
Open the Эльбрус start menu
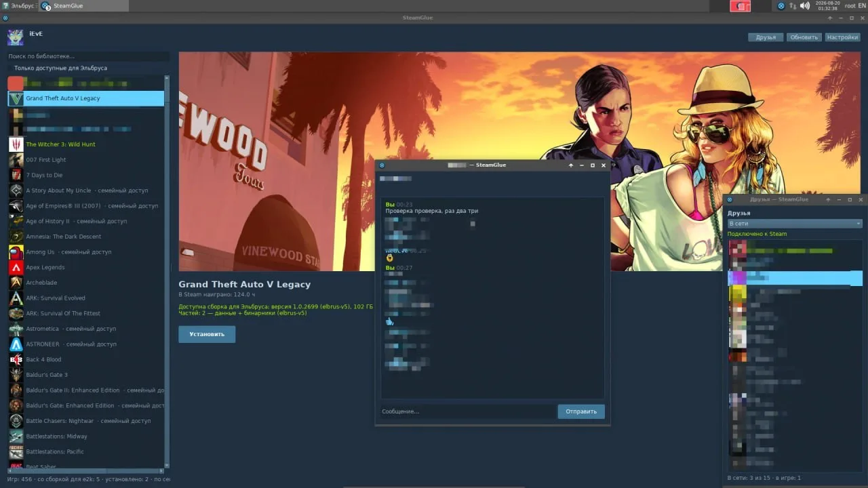18,6
